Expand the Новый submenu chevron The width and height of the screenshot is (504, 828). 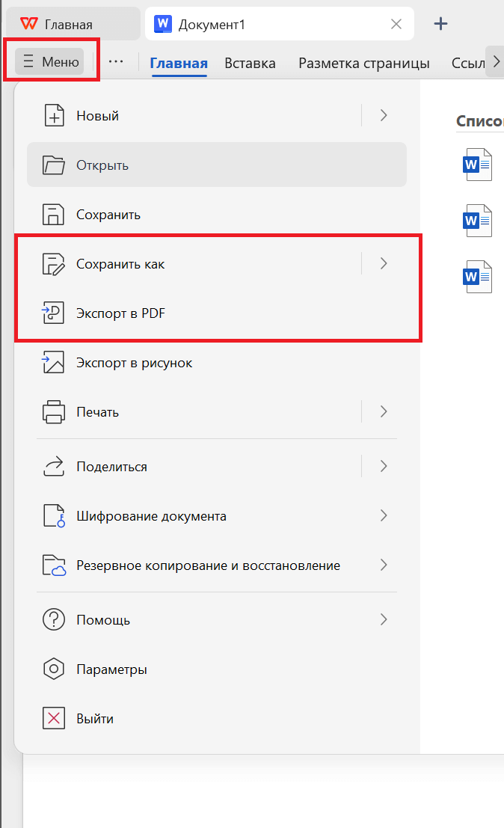coord(383,115)
